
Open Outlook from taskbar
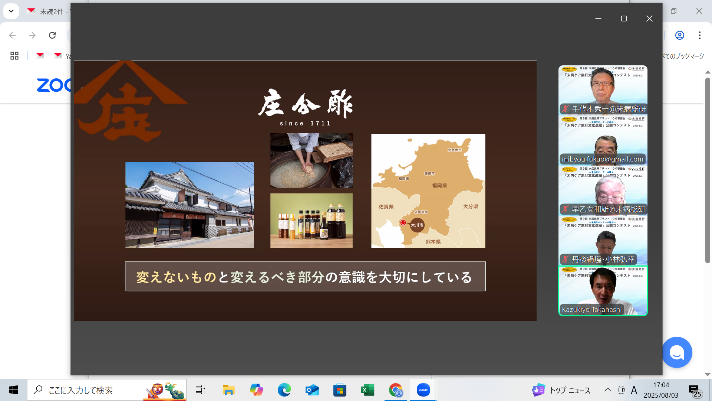click(x=312, y=390)
